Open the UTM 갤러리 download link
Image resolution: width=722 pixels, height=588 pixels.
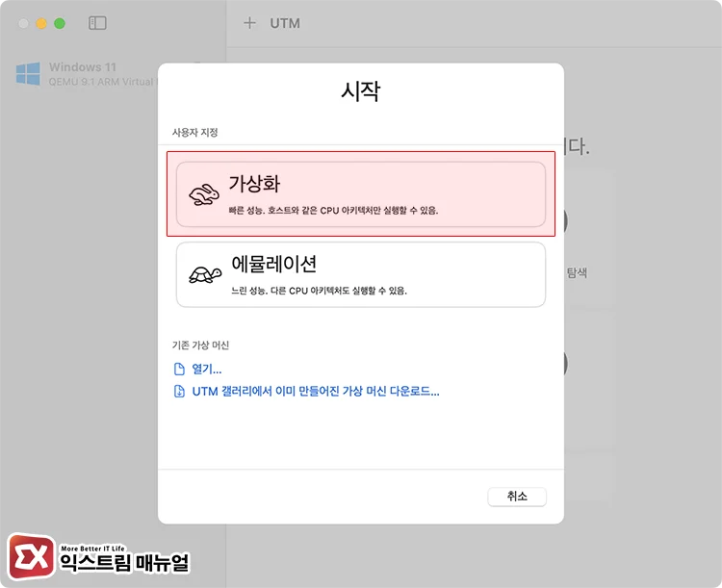tap(316, 391)
